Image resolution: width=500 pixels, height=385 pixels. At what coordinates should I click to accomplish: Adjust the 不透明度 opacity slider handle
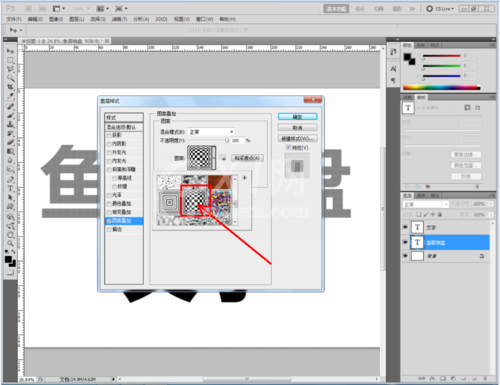click(227, 140)
